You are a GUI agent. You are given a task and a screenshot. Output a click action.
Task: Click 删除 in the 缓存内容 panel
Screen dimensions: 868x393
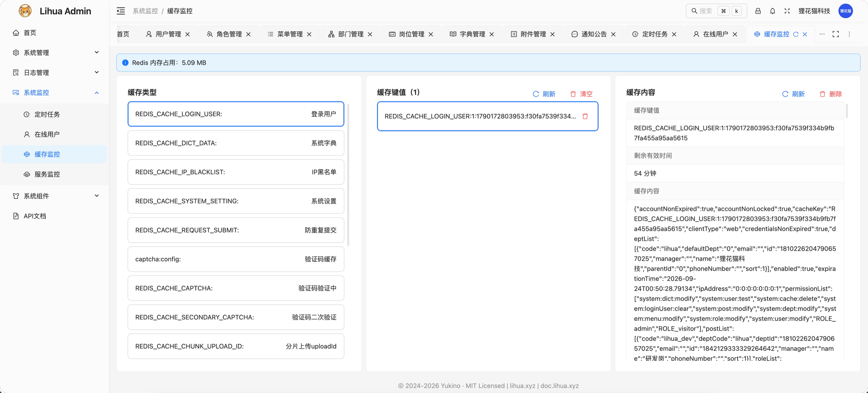[831, 94]
